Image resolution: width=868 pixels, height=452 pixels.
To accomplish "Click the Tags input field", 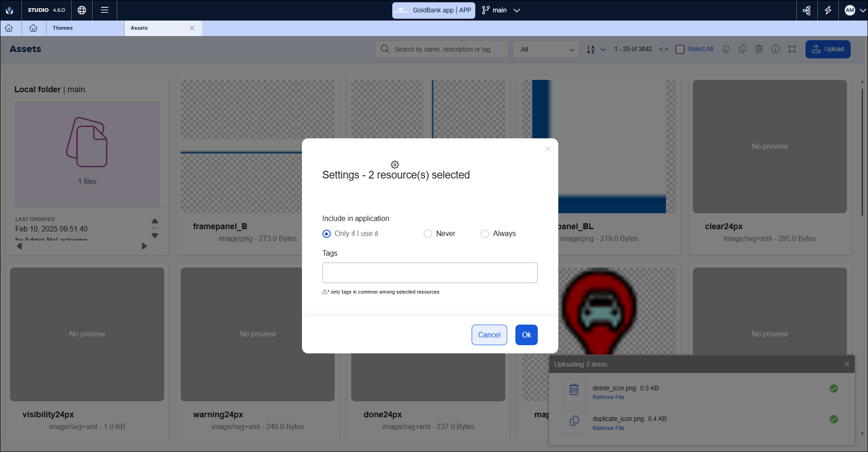I will pyautogui.click(x=430, y=273).
